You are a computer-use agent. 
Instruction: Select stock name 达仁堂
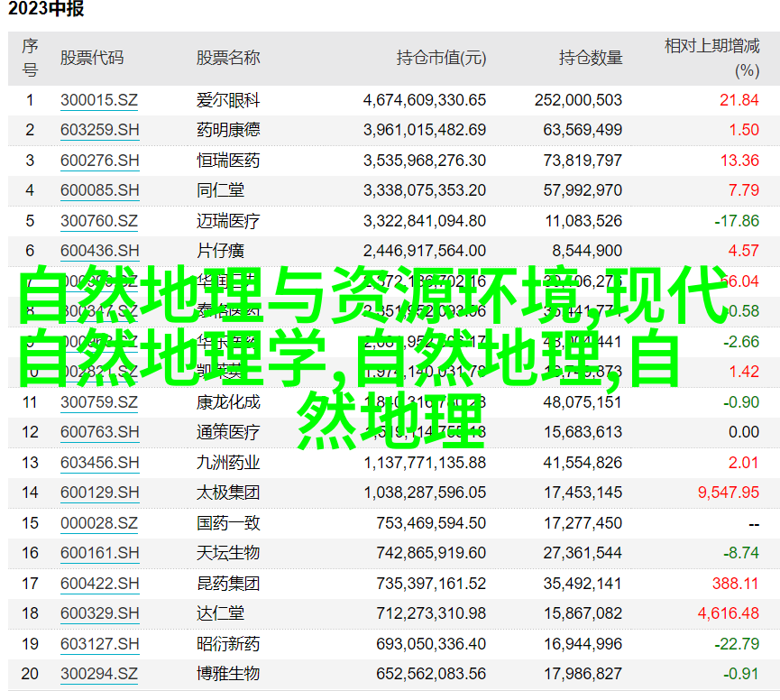220,613
